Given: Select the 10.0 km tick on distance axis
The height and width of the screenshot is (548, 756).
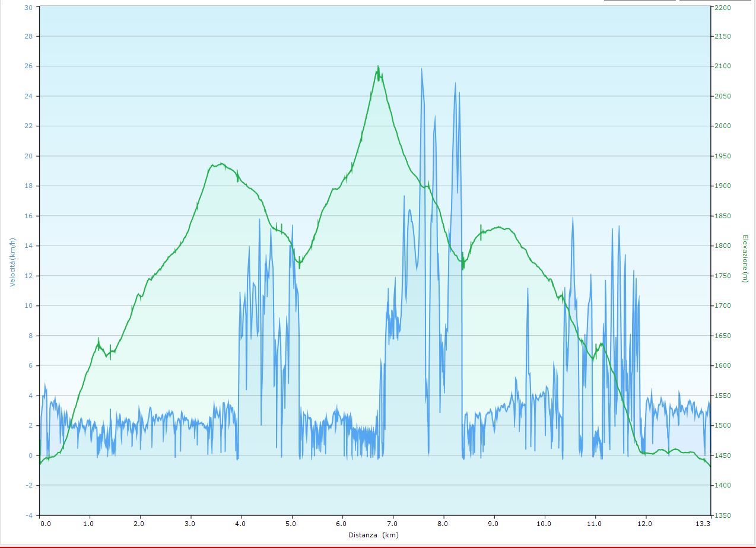Looking at the screenshot, I should tap(544, 524).
